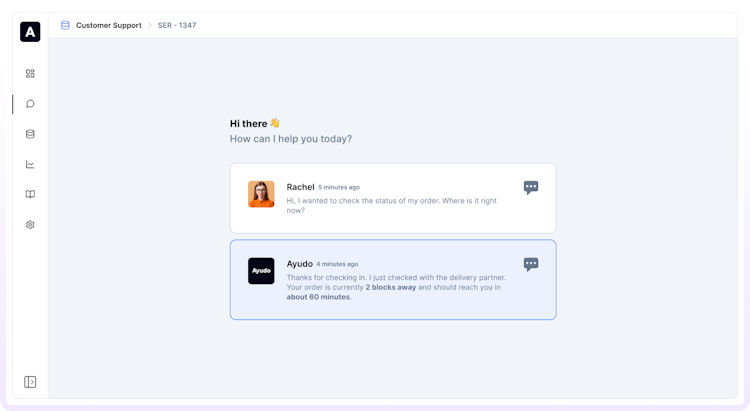Open the dashboard grid icon in sidebar
Image resolution: width=750 pixels, height=411 pixels.
pyautogui.click(x=30, y=73)
